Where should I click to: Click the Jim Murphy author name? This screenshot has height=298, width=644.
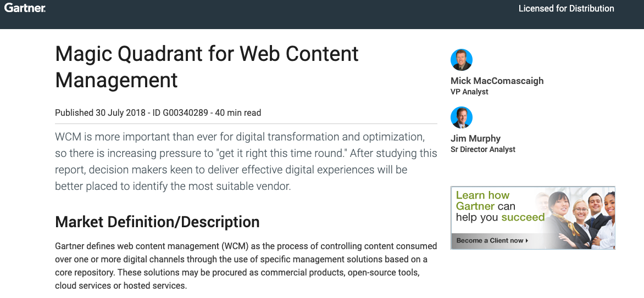[x=476, y=138]
